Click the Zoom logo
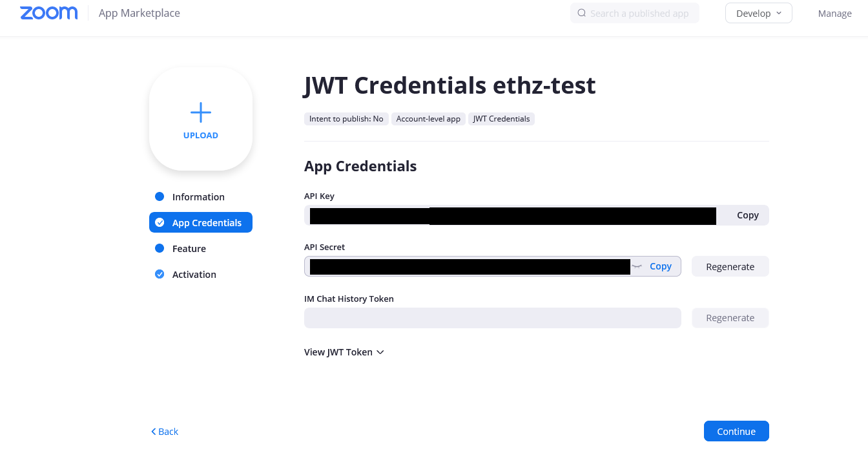The width and height of the screenshot is (868, 453). point(49,13)
